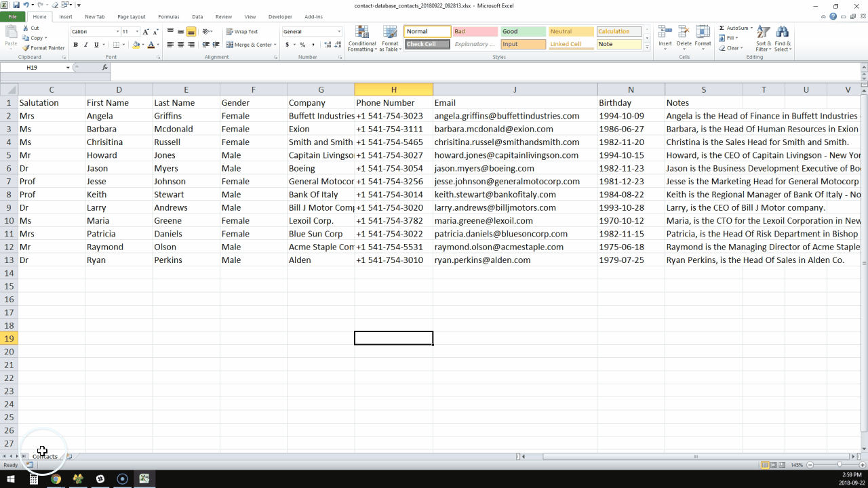Viewport: 868px width, 488px height.
Task: Toggle Bold formatting
Action: pyautogui.click(x=75, y=45)
